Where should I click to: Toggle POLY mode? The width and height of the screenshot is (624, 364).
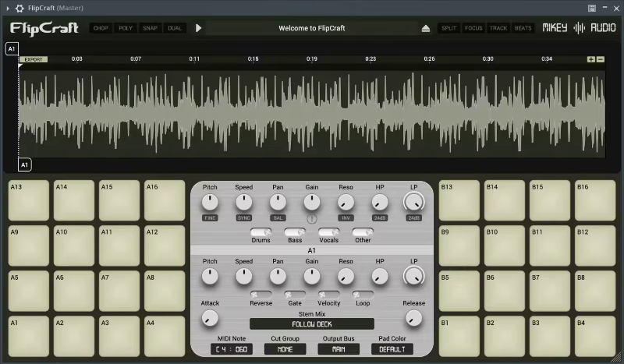pyautogui.click(x=126, y=28)
